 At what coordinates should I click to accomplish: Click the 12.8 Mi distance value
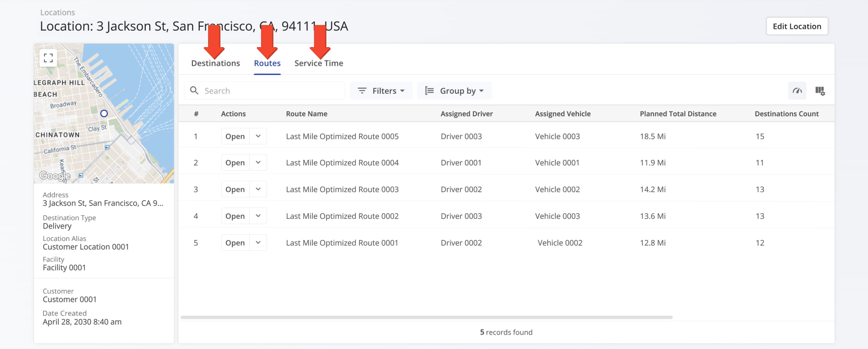pos(653,243)
